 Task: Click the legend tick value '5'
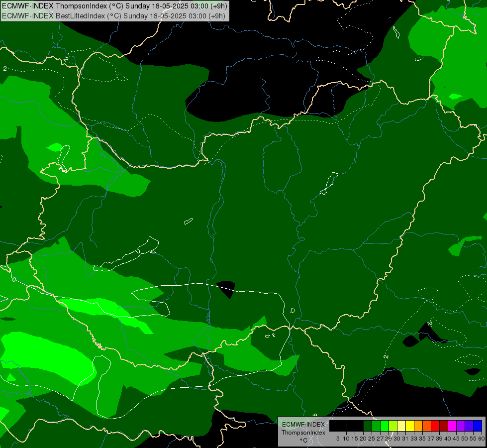point(338,439)
